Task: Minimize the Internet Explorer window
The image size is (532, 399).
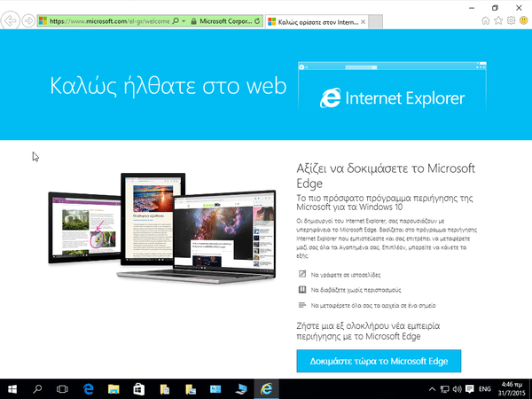Action: point(472,8)
